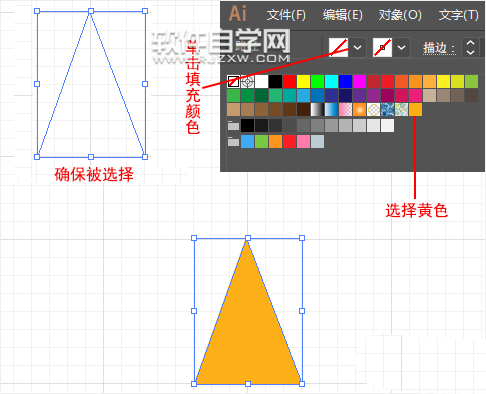Pick the cyan swatch in top row
486x394 pixels.
[331, 81]
